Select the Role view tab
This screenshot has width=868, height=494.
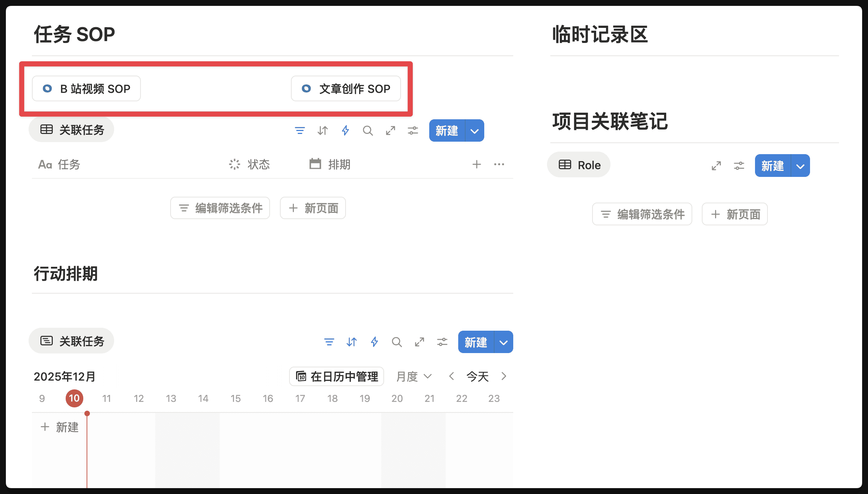[579, 165]
